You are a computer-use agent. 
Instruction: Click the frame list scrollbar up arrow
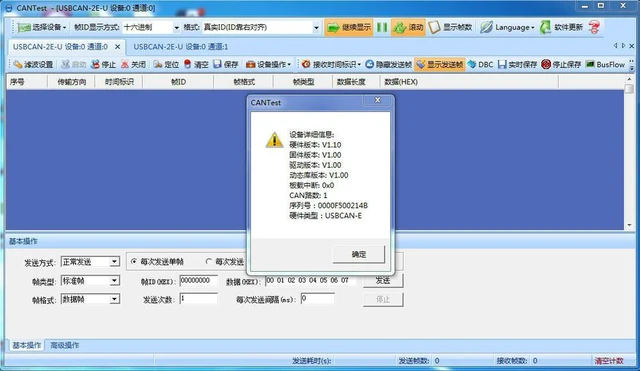pyautogui.click(x=629, y=79)
